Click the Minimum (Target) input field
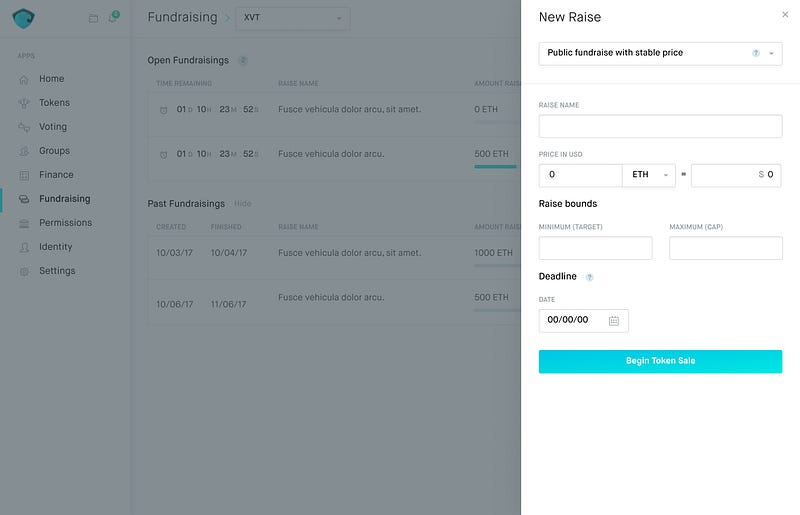Viewport: 800px width, 515px height. [595, 248]
